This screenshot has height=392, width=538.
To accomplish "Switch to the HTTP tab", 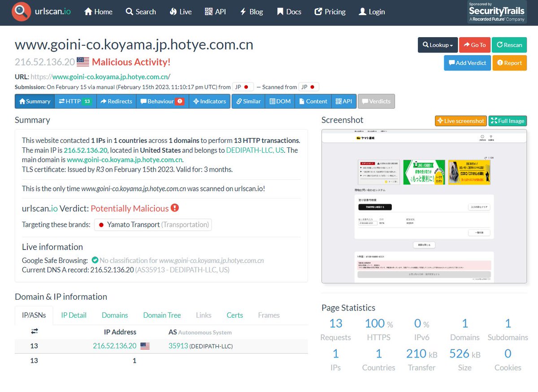I will click(x=75, y=101).
